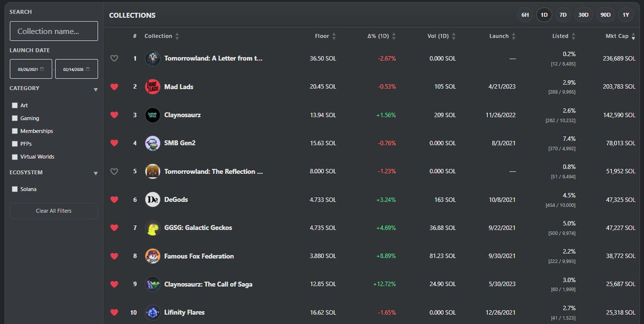This screenshot has width=644, height=324.
Task: Toggle Famous Fox Federation favorite heart
Action: coord(114,256)
